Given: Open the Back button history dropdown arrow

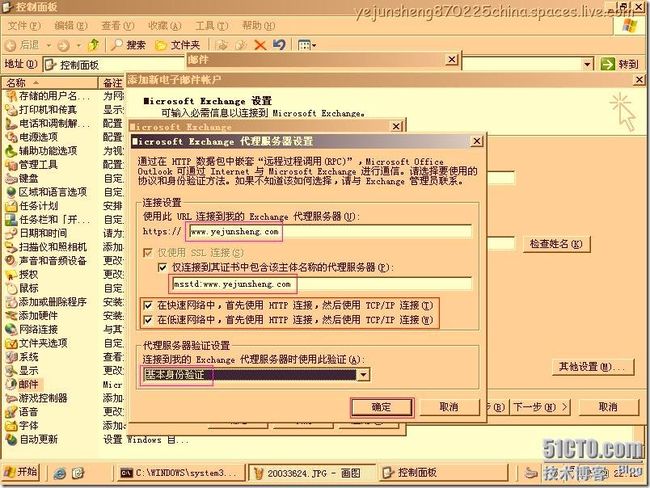Looking at the screenshot, I should click(49, 45).
